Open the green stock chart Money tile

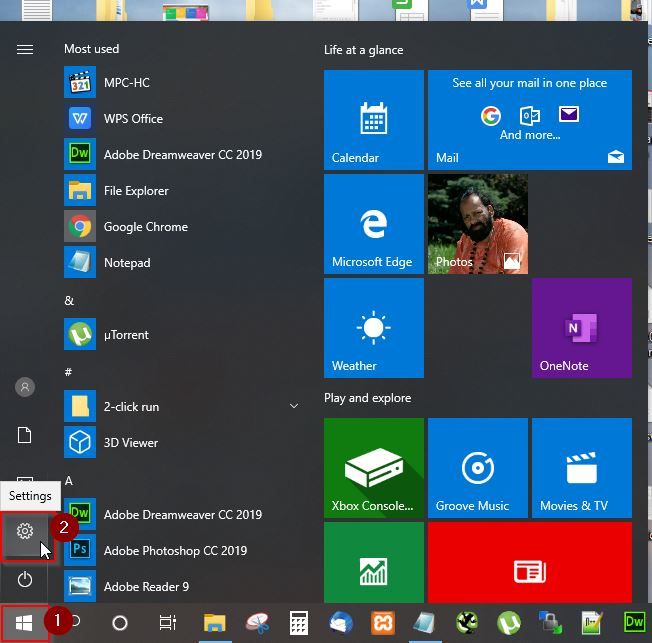click(374, 562)
